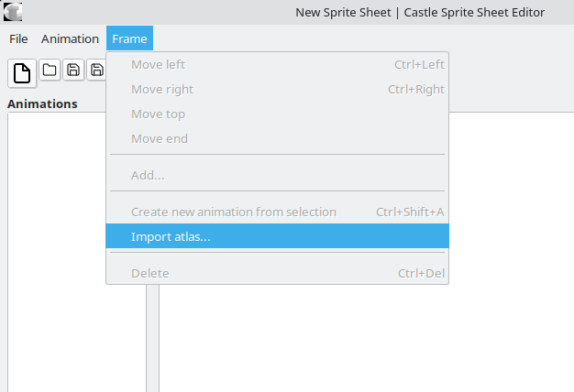Open the File menu

coord(18,38)
